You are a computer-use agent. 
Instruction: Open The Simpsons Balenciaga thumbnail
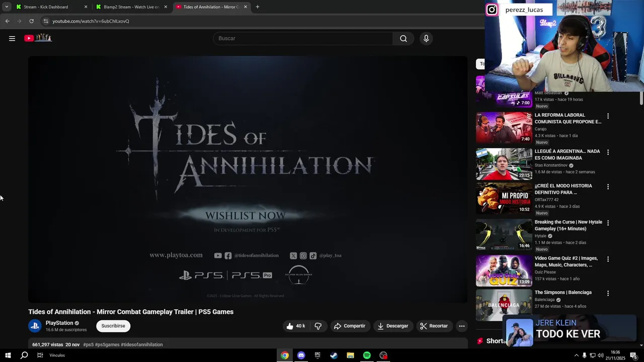click(504, 305)
